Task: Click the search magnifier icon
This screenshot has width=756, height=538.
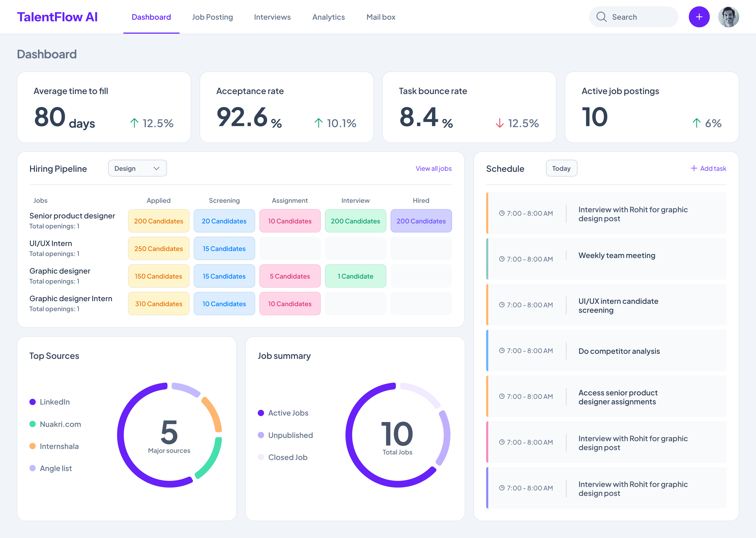Action: (601, 17)
